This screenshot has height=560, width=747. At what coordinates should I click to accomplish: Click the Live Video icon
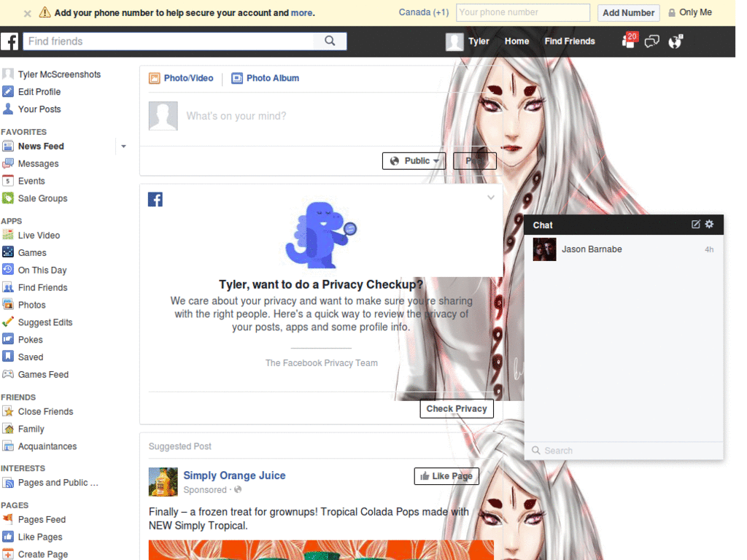7,235
